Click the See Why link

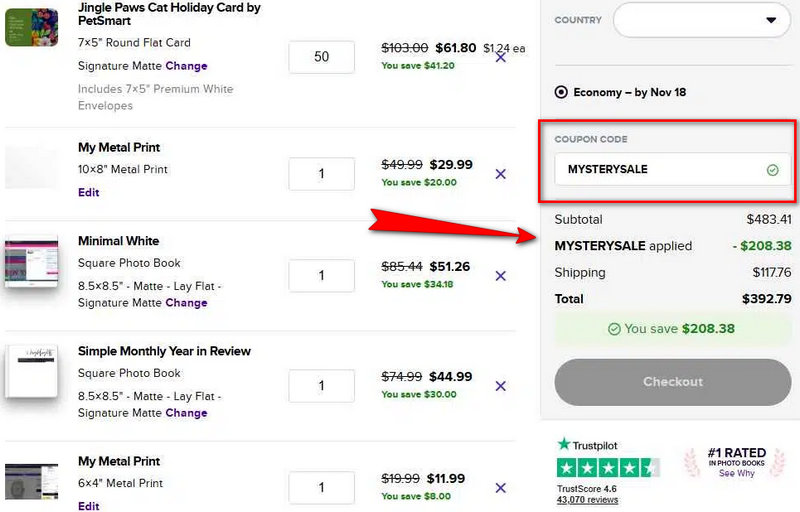click(737, 474)
